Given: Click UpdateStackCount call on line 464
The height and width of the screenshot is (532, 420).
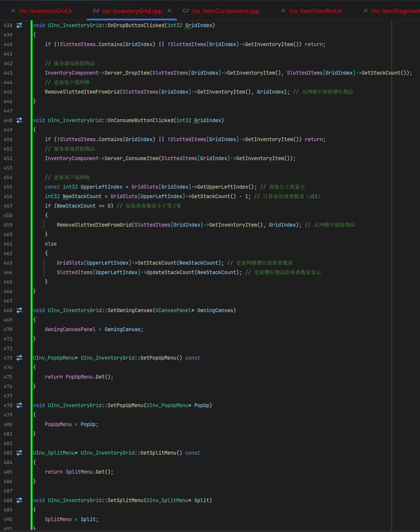Looking at the screenshot, I should pyautogui.click(x=171, y=272).
